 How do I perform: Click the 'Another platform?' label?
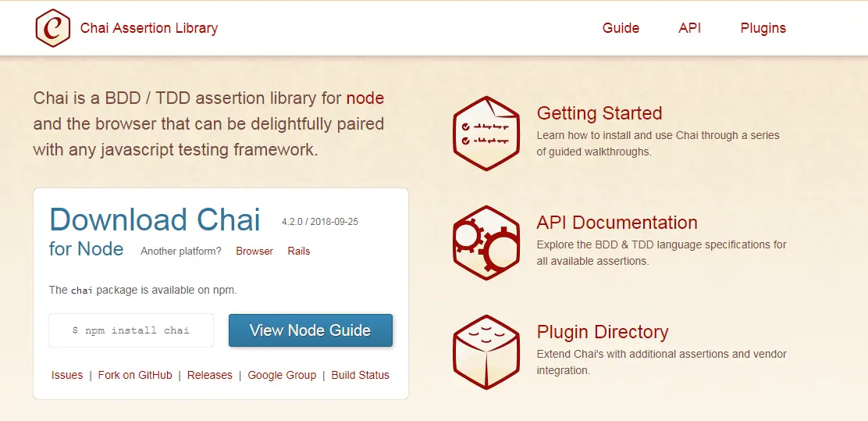coord(181,251)
